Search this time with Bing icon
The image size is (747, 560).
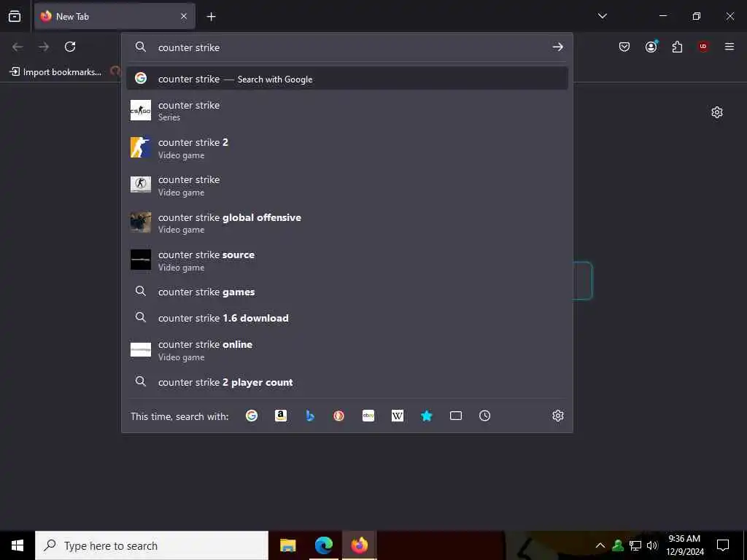(x=309, y=416)
